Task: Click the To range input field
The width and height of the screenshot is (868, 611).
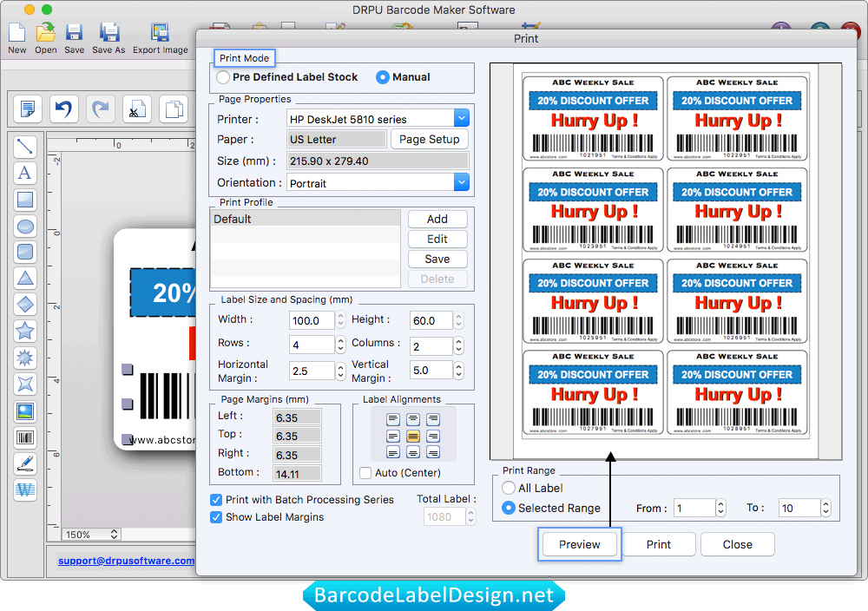Action: (799, 508)
